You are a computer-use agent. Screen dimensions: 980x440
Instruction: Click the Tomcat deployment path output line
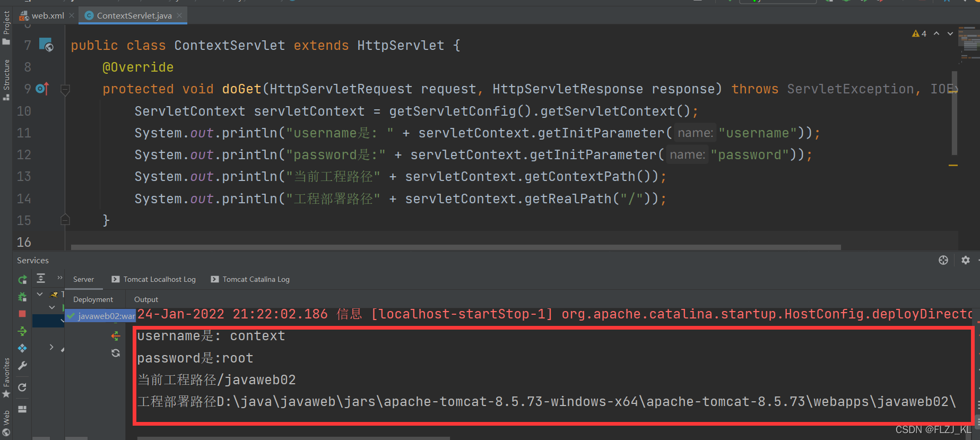click(x=547, y=402)
